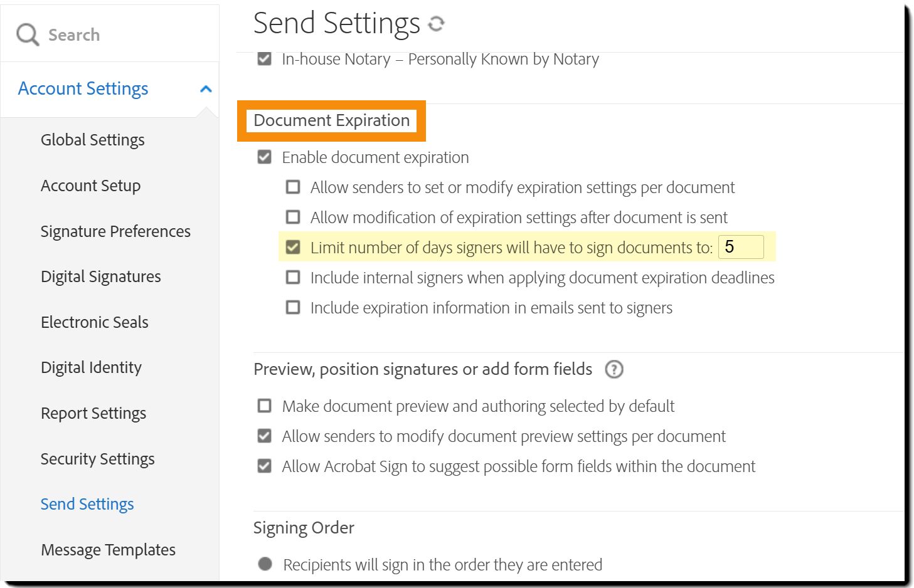Collapse the Account Settings section chevron
This screenshot has width=914, height=588.
point(206,89)
